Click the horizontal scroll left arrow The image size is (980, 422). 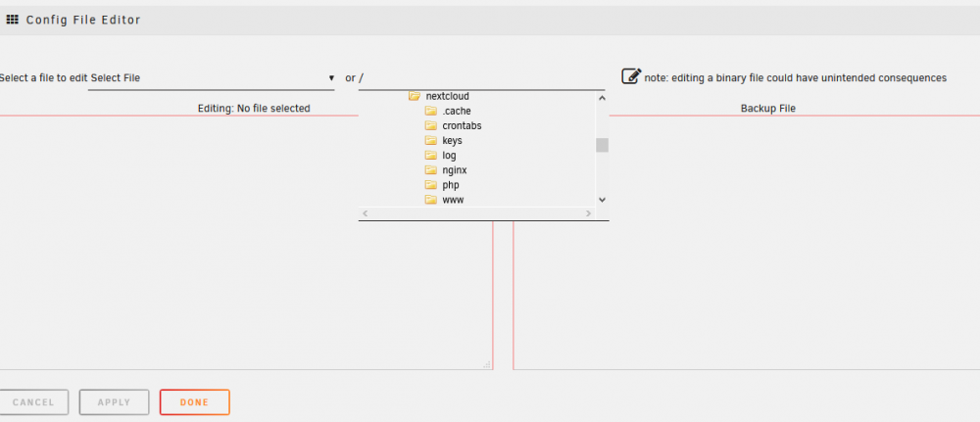pos(365,213)
